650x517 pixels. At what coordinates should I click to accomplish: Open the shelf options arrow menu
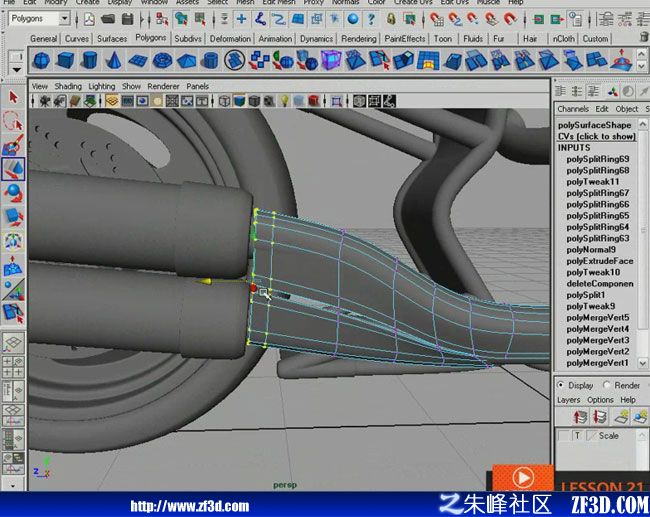[16, 69]
